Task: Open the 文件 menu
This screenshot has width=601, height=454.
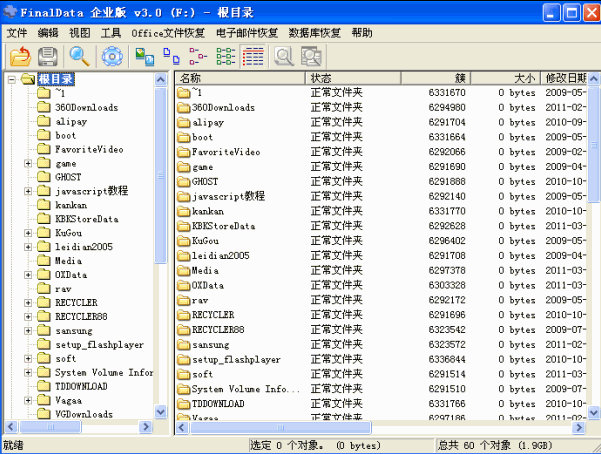Action: click(x=16, y=33)
